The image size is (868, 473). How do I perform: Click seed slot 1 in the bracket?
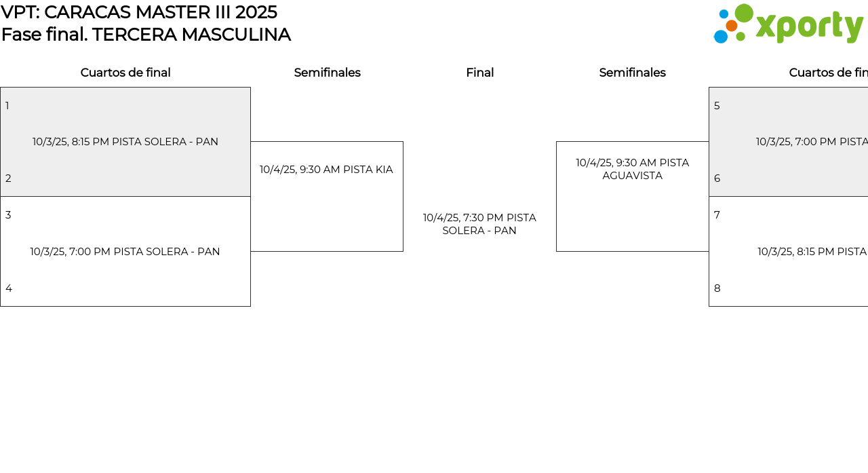tap(7, 106)
